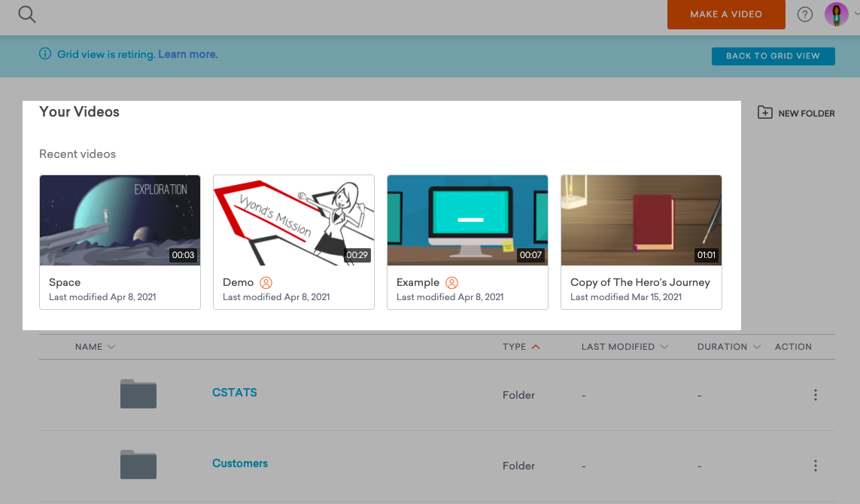Click the MAKE A VIDEO button
This screenshot has height=504, width=860.
(725, 14)
